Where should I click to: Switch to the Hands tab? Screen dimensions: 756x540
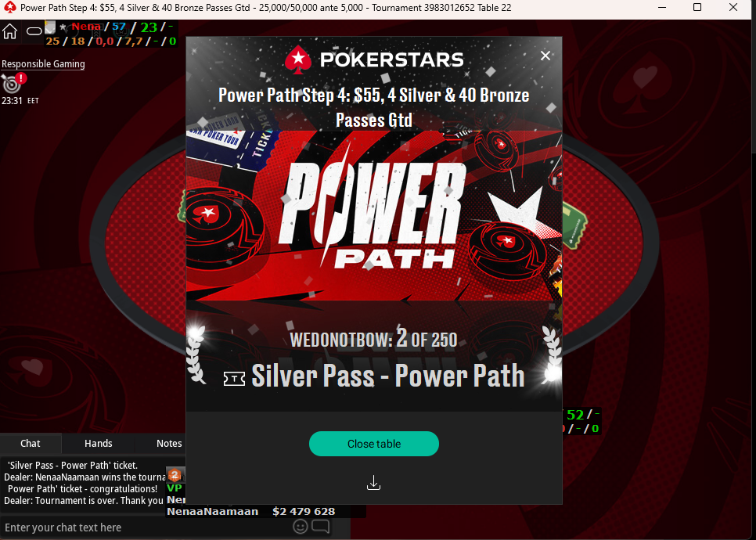coord(99,443)
